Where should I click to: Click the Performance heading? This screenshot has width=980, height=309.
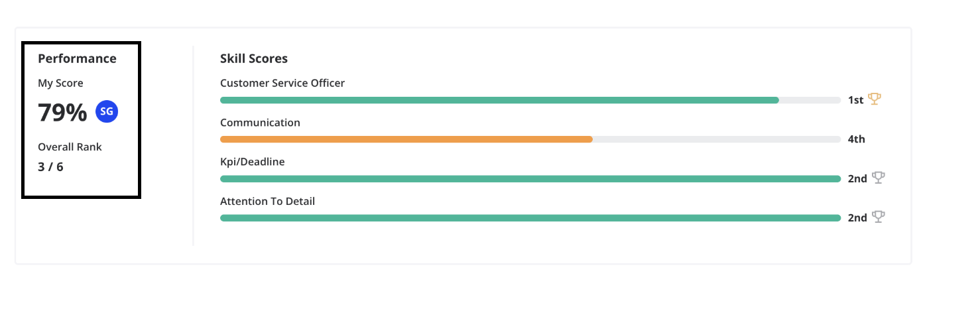(77, 58)
